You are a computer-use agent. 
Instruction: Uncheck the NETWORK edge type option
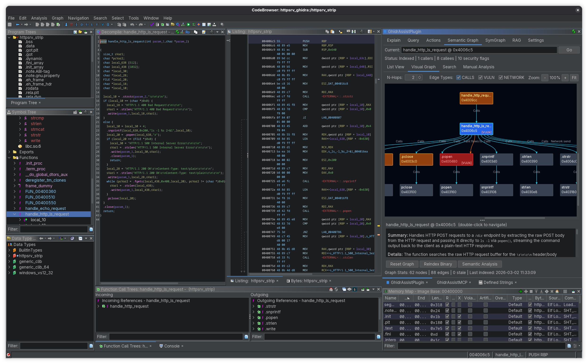coord(501,78)
